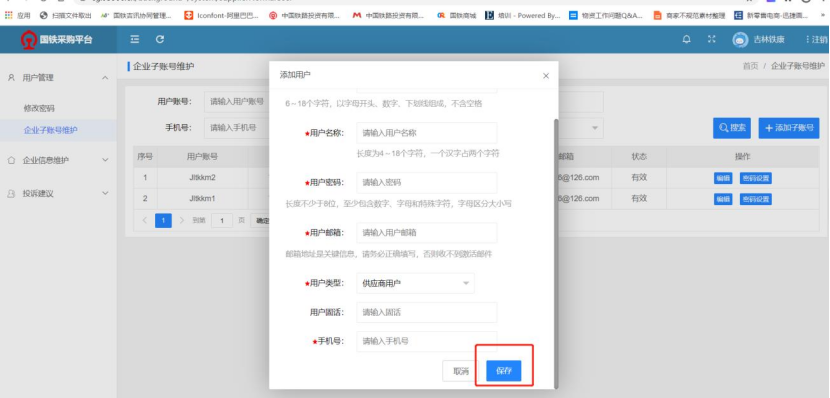Click page number 1 button

click(x=164, y=220)
